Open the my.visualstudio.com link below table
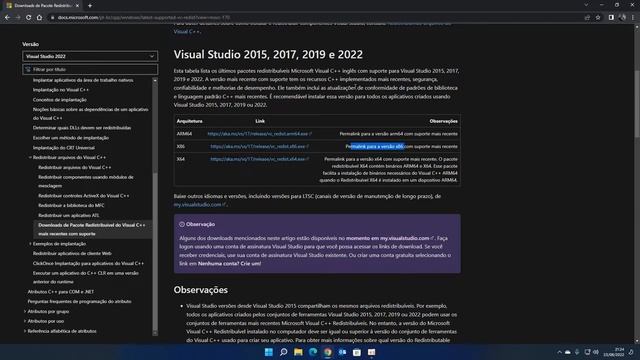This screenshot has height=360, width=640. [200, 204]
